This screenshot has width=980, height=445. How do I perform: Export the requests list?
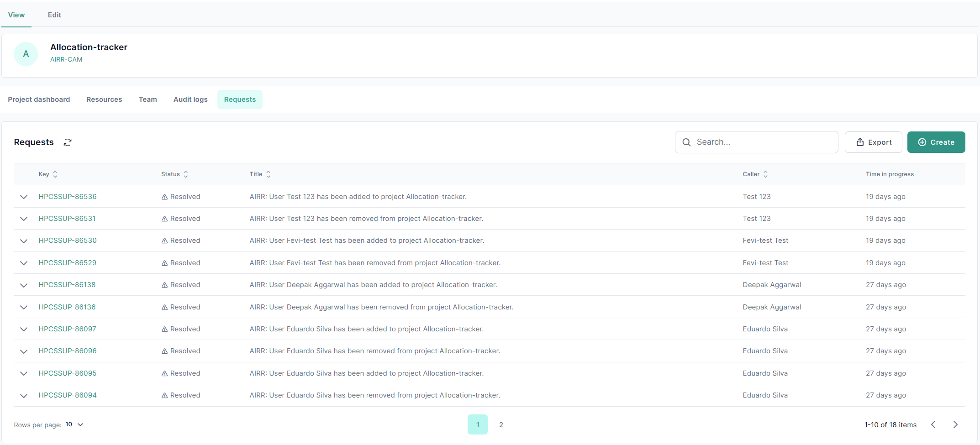[x=873, y=142]
